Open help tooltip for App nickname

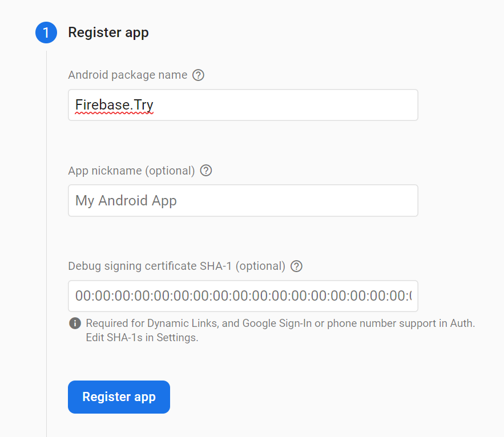click(x=206, y=171)
